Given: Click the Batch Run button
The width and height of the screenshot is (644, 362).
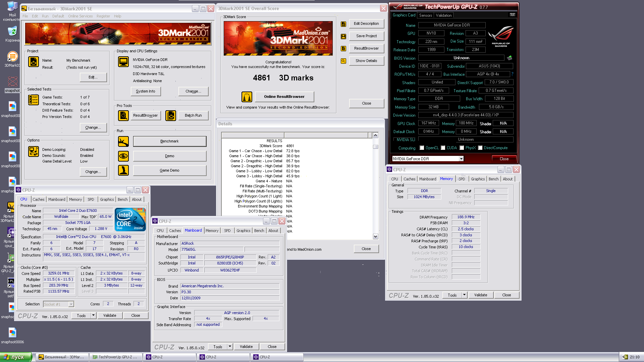Looking at the screenshot, I should (193, 115).
